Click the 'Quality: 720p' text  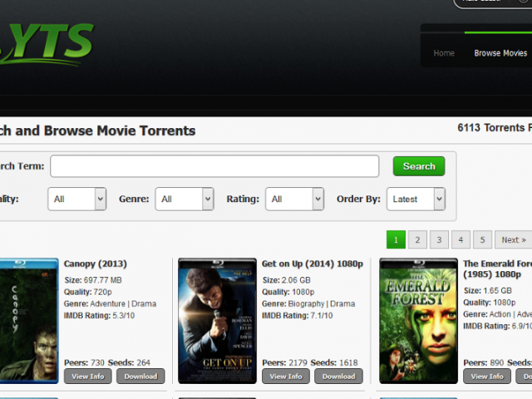coord(88,292)
